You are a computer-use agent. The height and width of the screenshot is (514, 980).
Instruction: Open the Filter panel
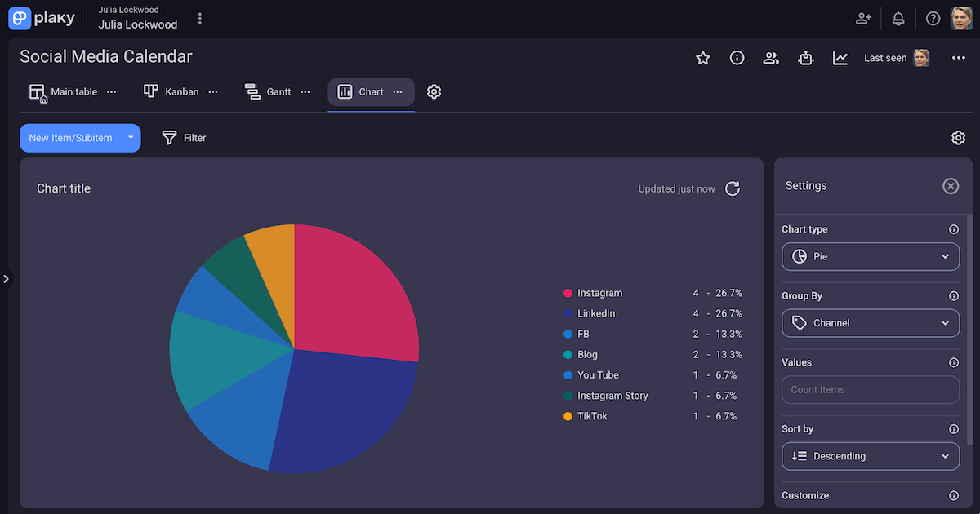pos(185,137)
